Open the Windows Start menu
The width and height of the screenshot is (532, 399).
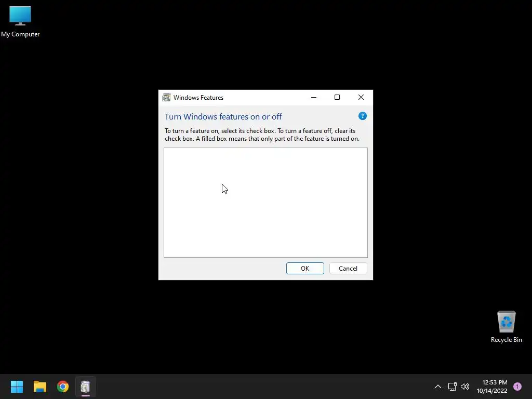click(17, 387)
